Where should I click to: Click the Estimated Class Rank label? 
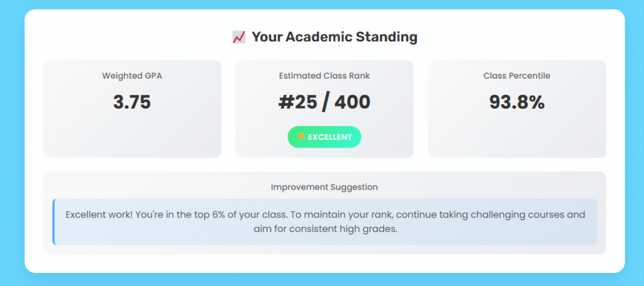325,76
